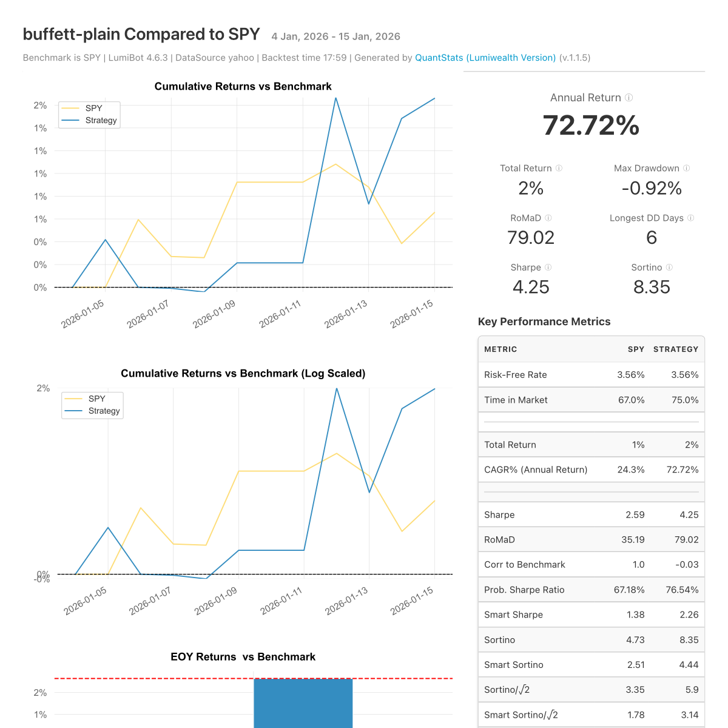
Task: Click the buffett-plain Compared to SPY heading
Action: 141,35
